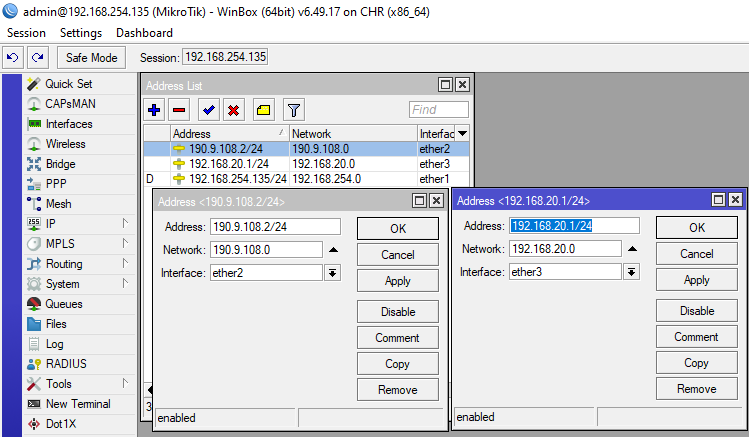Select the 192.168.20.1/24 address row
The width and height of the screenshot is (749, 437).
click(x=306, y=164)
